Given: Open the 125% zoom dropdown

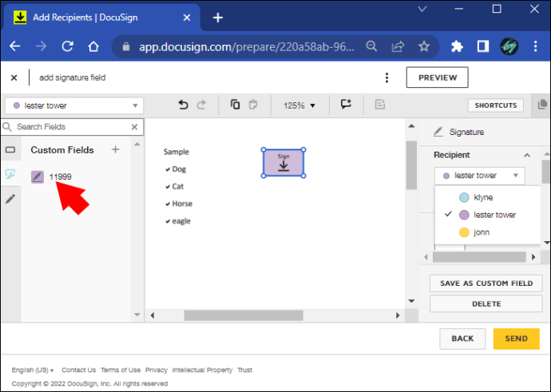Looking at the screenshot, I should 299,105.
